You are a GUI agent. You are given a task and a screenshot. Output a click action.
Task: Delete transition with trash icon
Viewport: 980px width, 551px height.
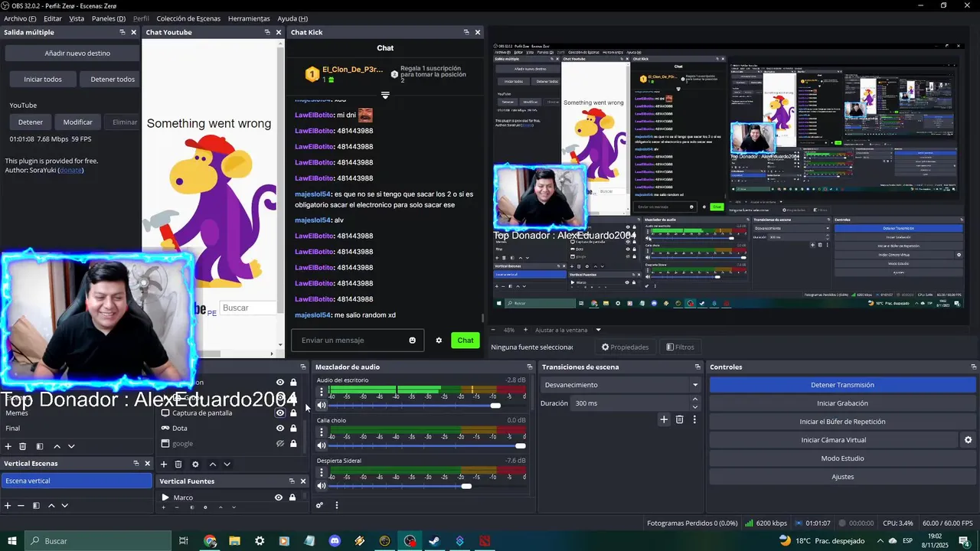[x=679, y=419]
